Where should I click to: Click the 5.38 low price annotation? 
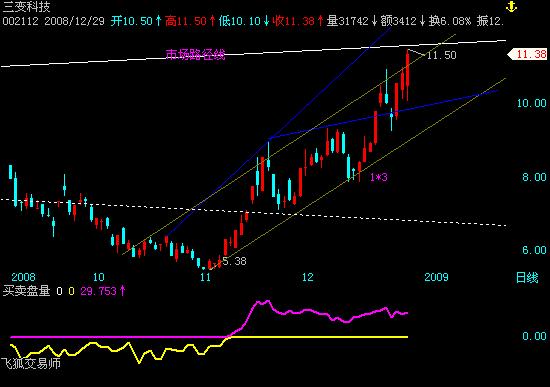click(x=234, y=261)
